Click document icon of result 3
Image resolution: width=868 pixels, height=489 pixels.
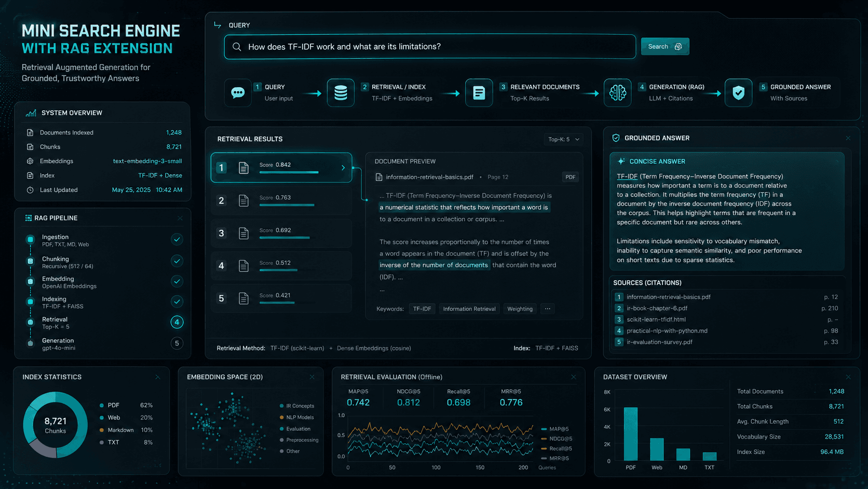pyautogui.click(x=243, y=233)
